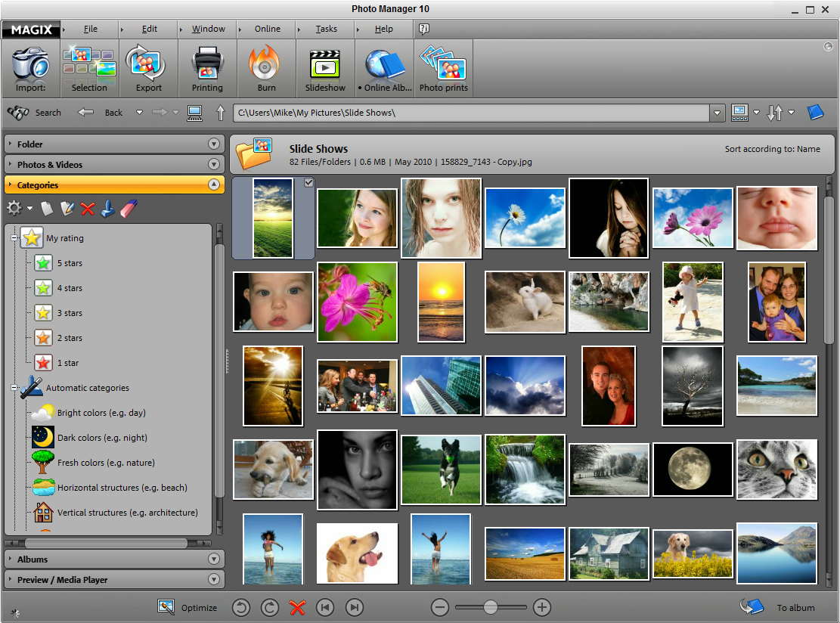This screenshot has height=623, width=840.
Task: Adjust the thumbnail zoom slider
Action: pyautogui.click(x=490, y=607)
